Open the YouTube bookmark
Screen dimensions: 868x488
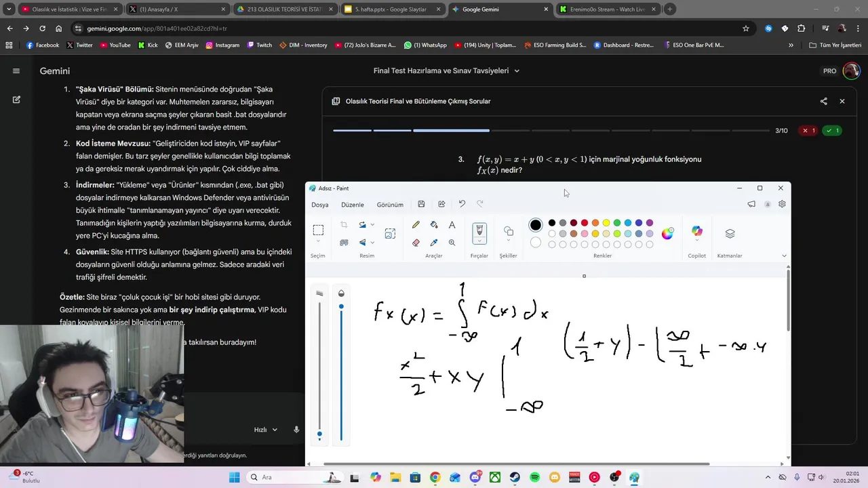(x=115, y=45)
